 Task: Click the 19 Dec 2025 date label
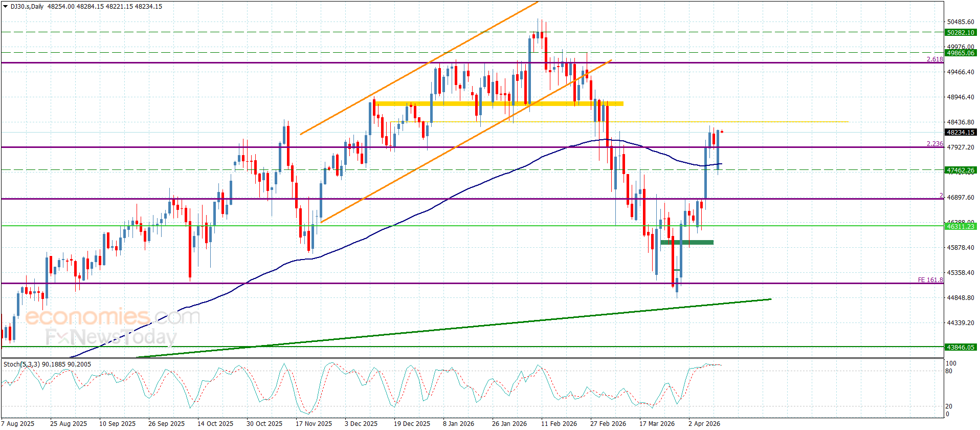pyautogui.click(x=412, y=424)
